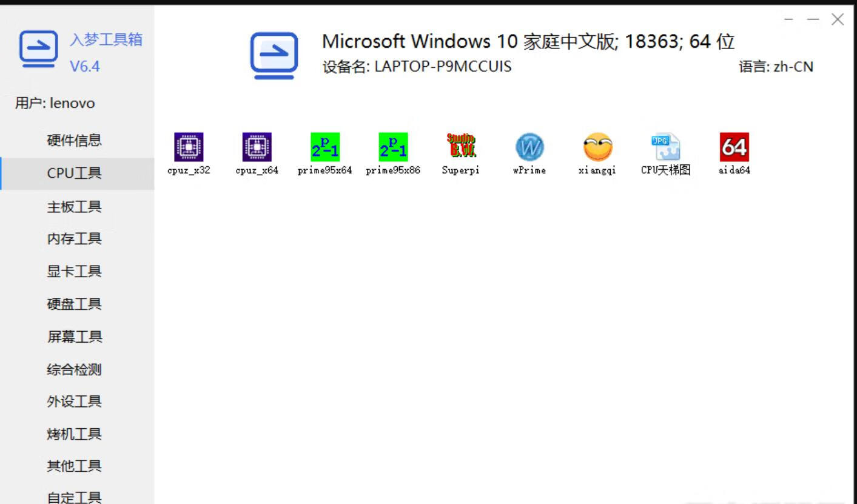Select the 其他工具 category
The height and width of the screenshot is (504, 857).
[77, 466]
